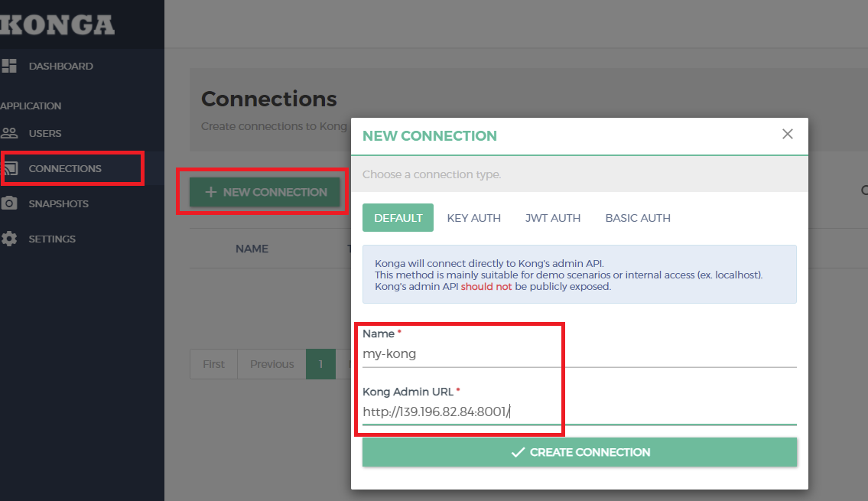Open the Snapshots menu item

[58, 203]
